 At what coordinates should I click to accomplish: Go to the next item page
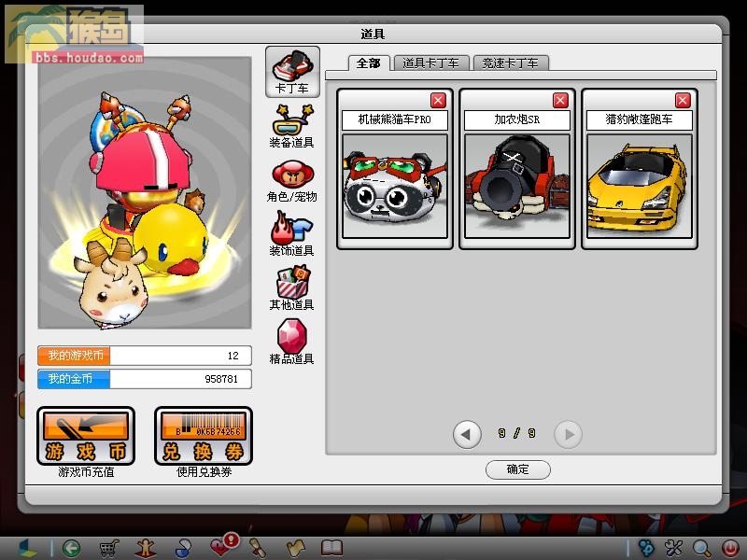568,434
